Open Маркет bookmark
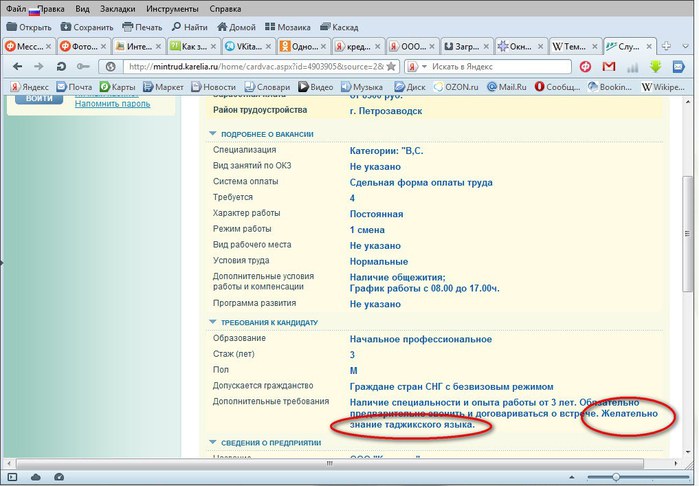 163,87
